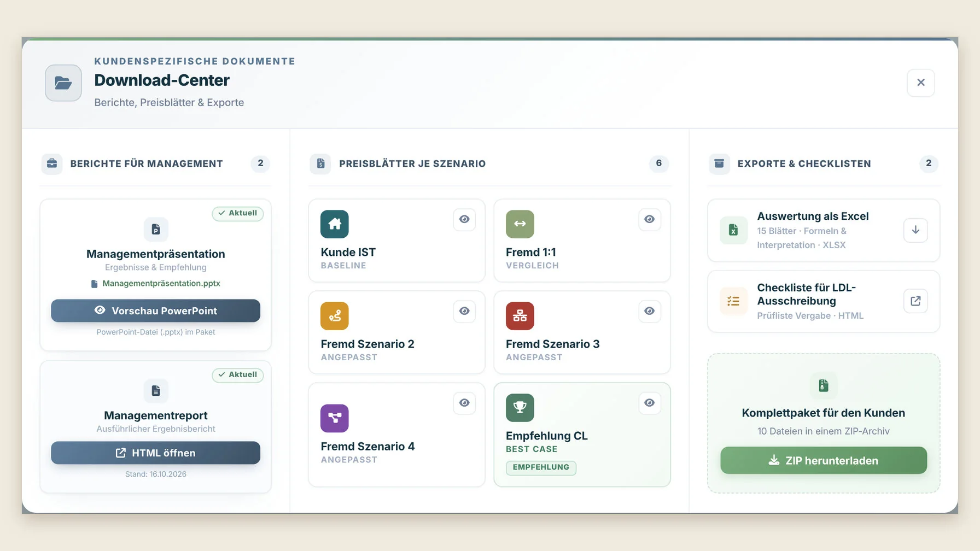Viewport: 980px width, 551px height.
Task: Click the EMPFEHLUNG tag on Empfehlung CL
Action: 541,467
